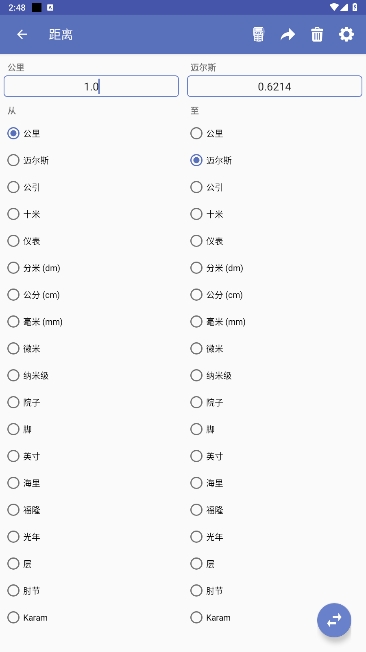This screenshot has height=652, width=366.
Task: Tap the floating swap units button
Action: 334,620
